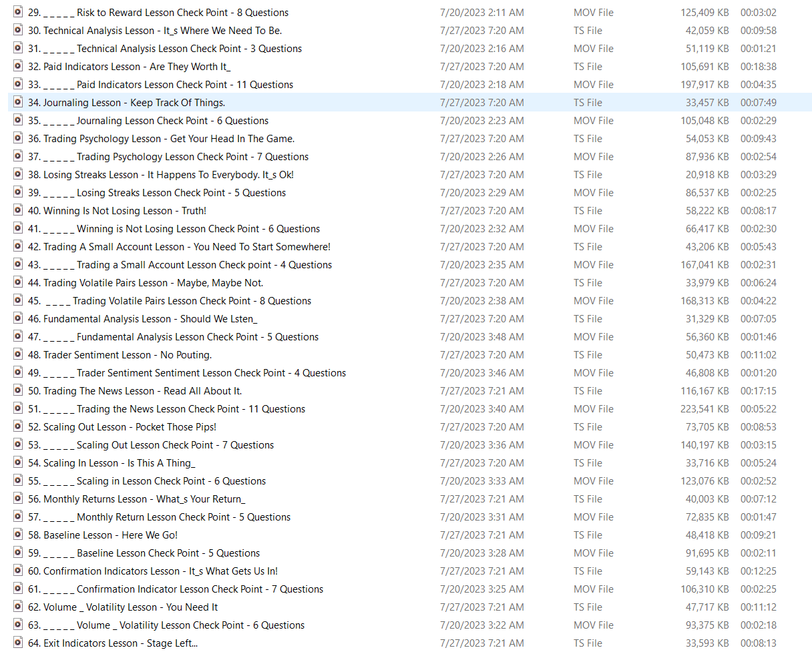Click the file icon for 59. Baseline Lesson Check Point
Viewport: 812px width, 656px height.
click(18, 553)
